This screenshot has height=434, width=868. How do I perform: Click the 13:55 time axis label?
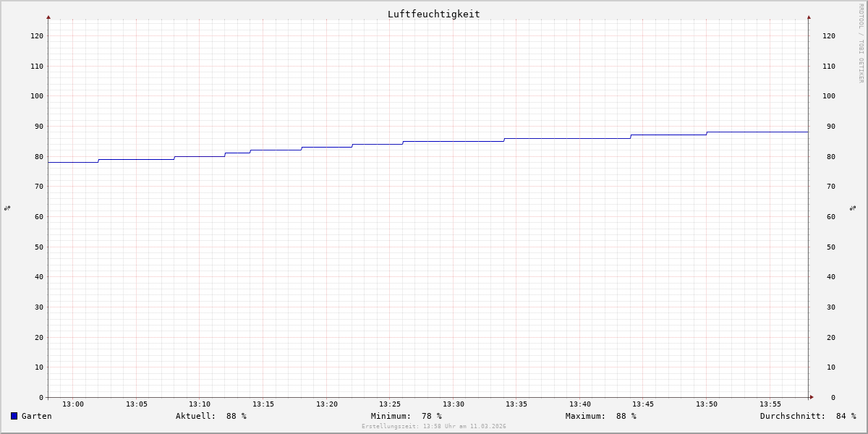(770, 404)
